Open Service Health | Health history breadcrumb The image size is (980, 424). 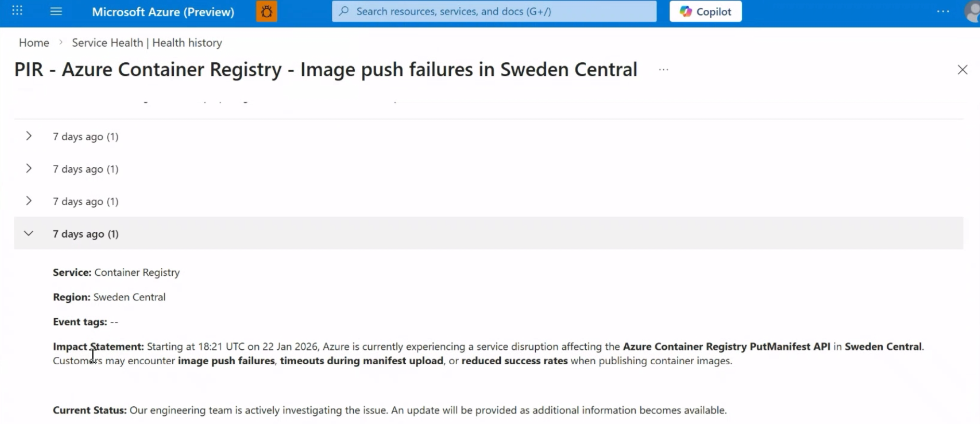pos(147,43)
